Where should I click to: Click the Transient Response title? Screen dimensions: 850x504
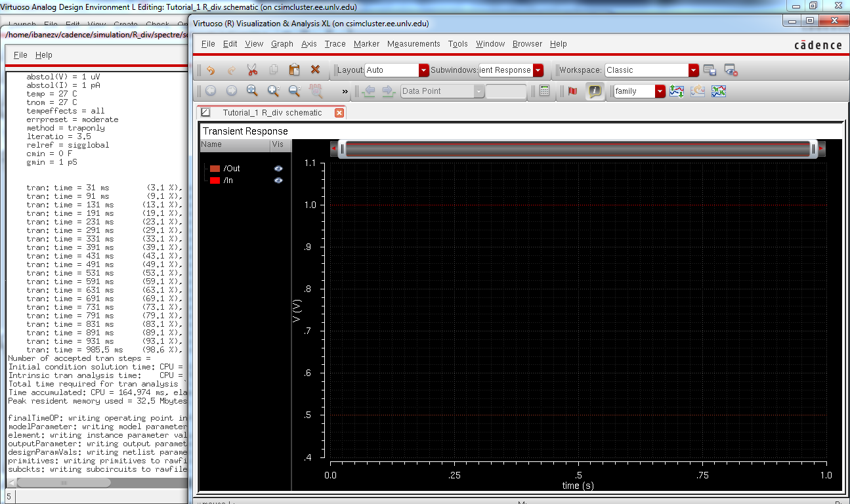pos(245,131)
